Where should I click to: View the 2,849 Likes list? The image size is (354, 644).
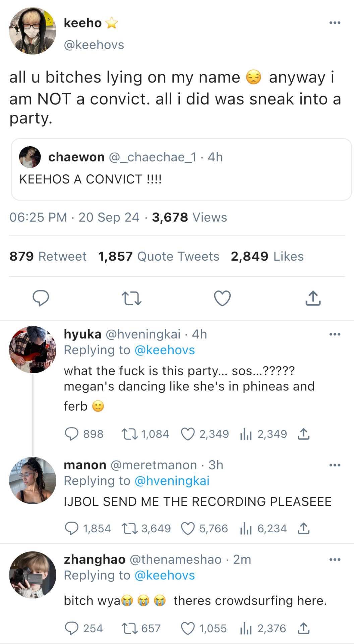pos(267,257)
